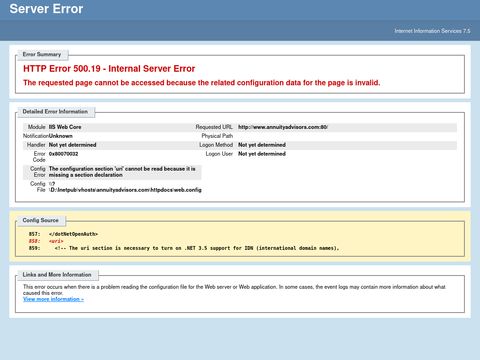Click the Internet Information Services 7.5 label
Viewport: 480px width, 360px height.
432,31
